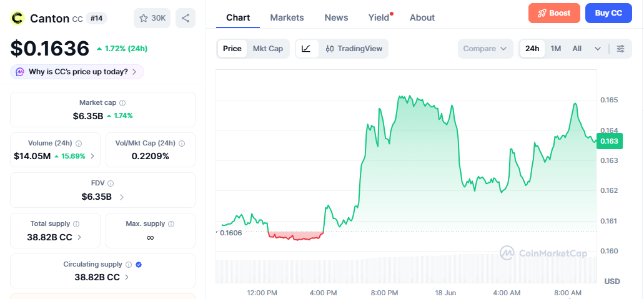The image size is (644, 299).
Task: Show Max. supply info icon
Action: click(171, 224)
